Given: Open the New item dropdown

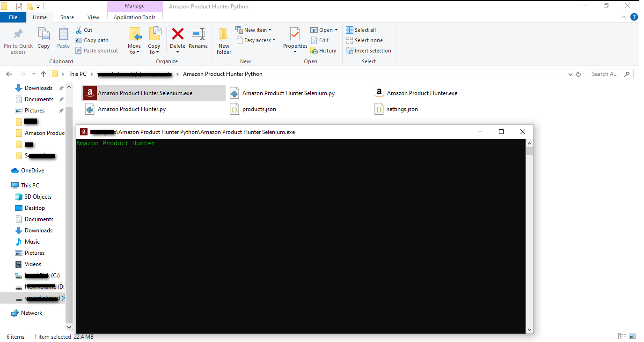Looking at the screenshot, I should (253, 30).
